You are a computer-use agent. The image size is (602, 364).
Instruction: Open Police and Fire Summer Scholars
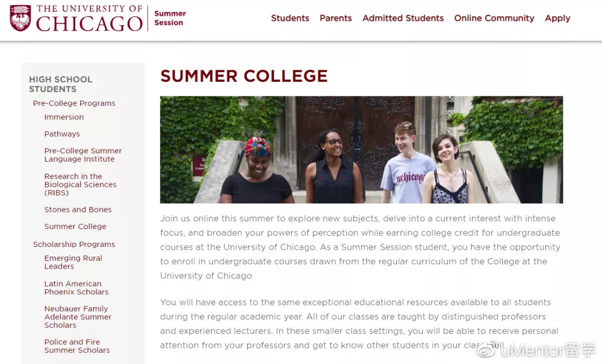(77, 346)
